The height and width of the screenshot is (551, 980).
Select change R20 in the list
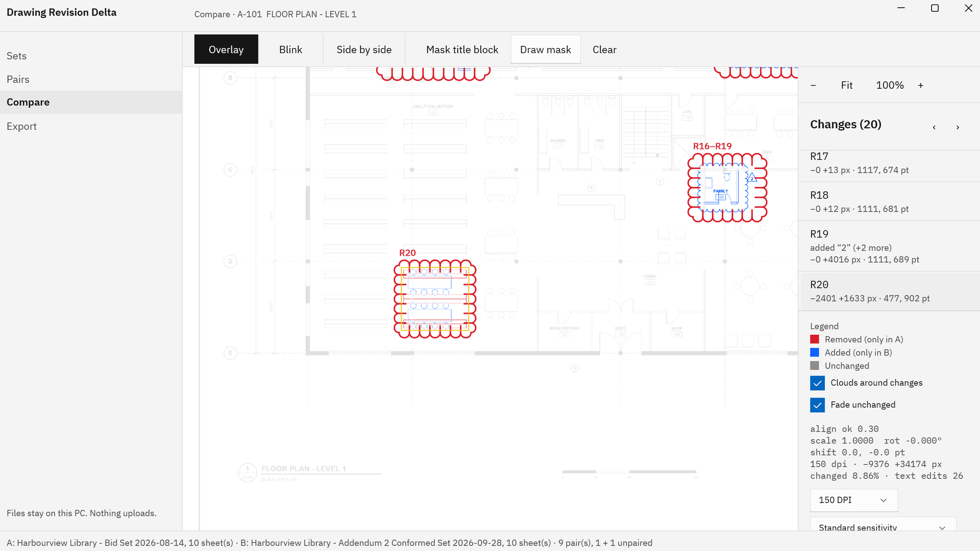point(889,291)
